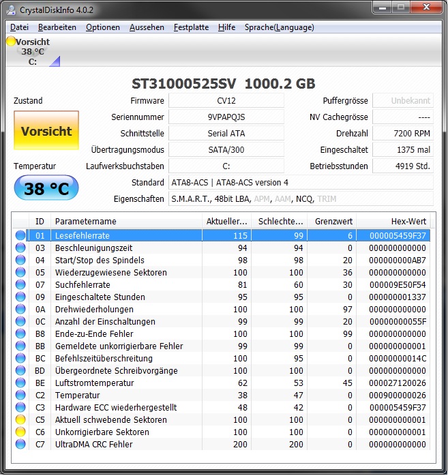
Task: Click the Puffergrösse field Unbekannt
Action: pyautogui.click(x=403, y=100)
